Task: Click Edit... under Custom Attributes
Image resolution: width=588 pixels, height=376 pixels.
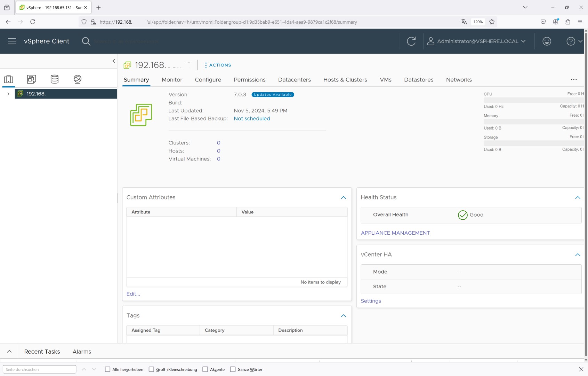Action: click(133, 294)
